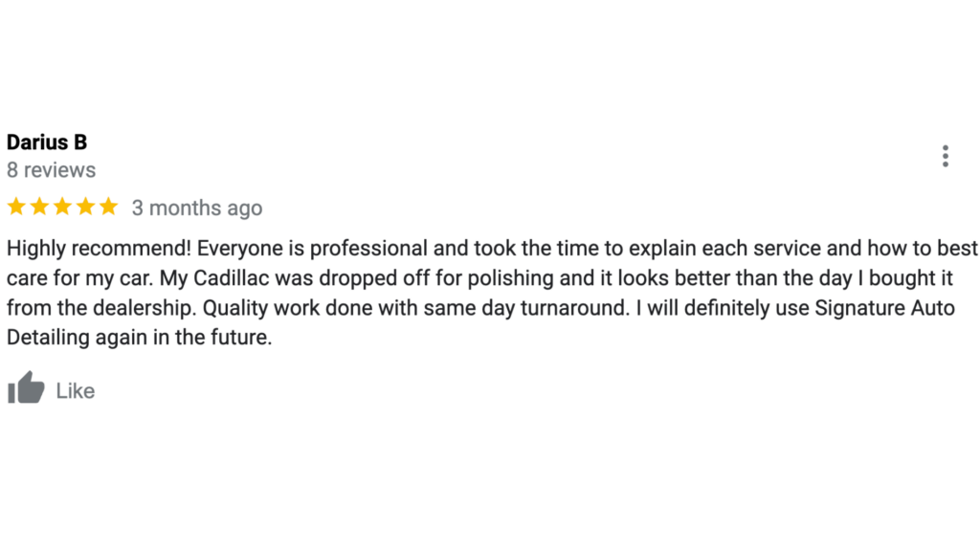
Task: Click the Like label text
Action: click(75, 391)
